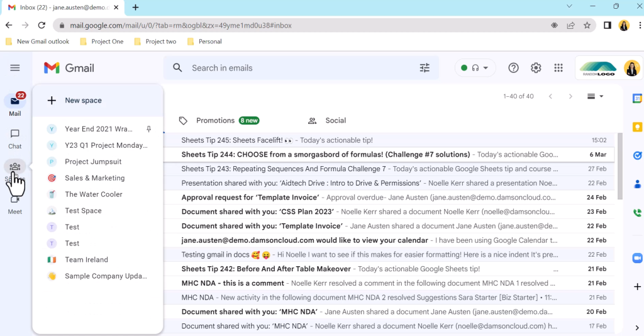
Task: Open the view your calendar request email
Action: point(389,240)
